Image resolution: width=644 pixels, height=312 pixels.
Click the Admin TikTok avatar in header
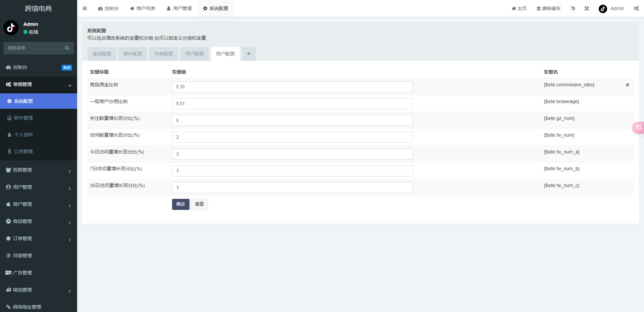[x=603, y=9]
